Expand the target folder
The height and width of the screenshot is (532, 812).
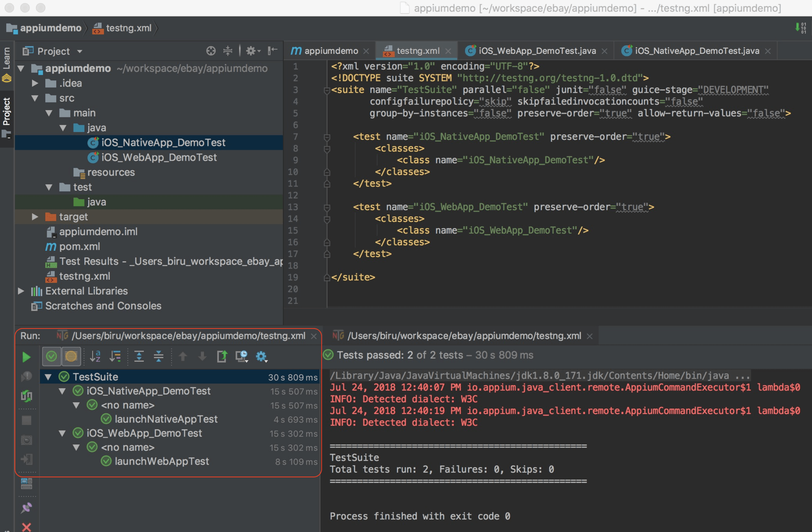click(x=35, y=217)
